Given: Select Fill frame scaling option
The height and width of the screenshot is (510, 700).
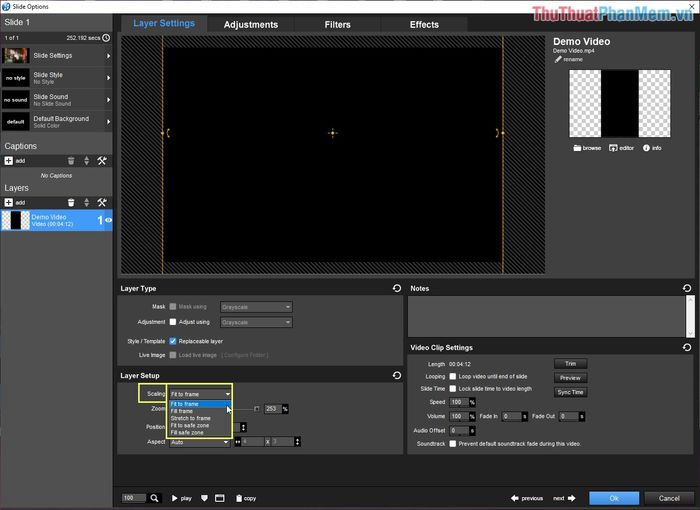Looking at the screenshot, I should [200, 411].
